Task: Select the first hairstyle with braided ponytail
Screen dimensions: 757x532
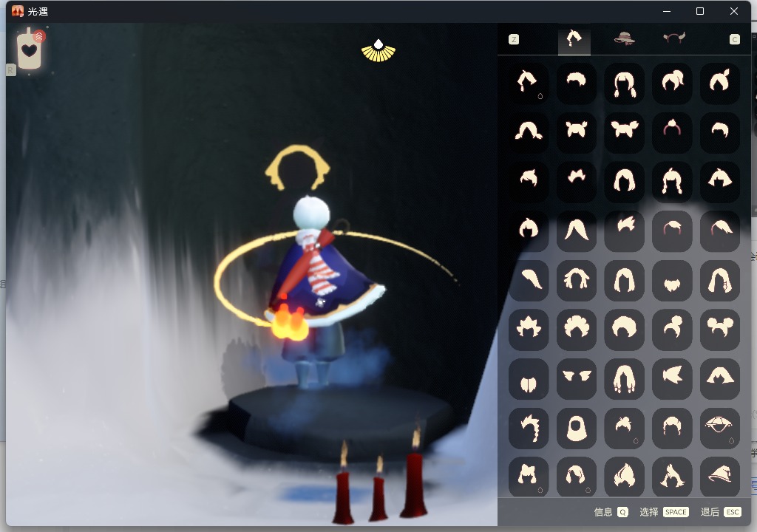Action: click(x=528, y=83)
